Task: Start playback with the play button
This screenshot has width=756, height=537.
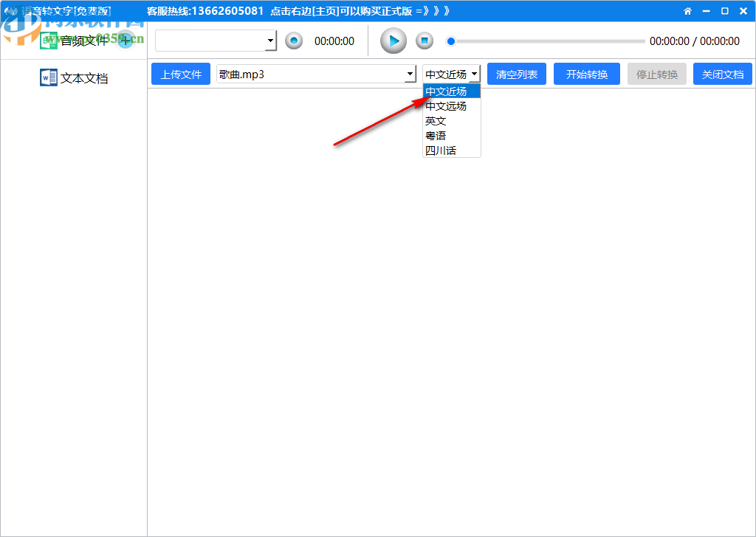Action: click(x=394, y=41)
